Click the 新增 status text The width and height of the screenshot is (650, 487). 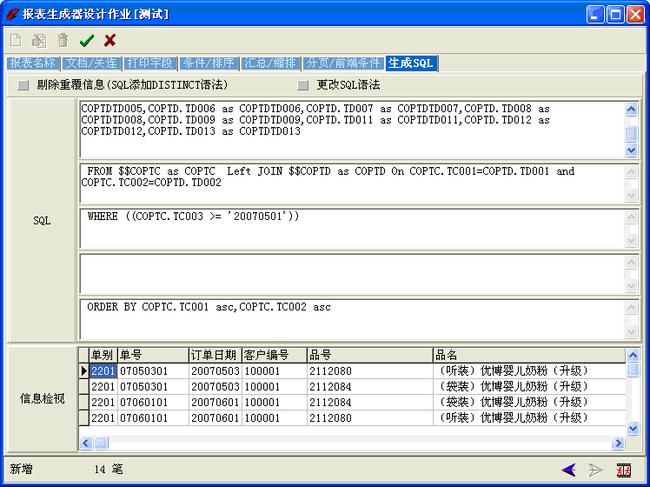pos(21,470)
